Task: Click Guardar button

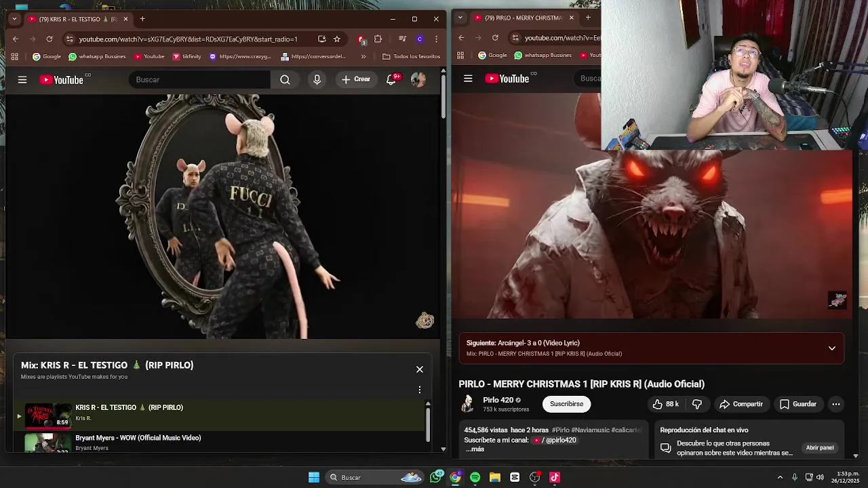Action: pyautogui.click(x=797, y=404)
